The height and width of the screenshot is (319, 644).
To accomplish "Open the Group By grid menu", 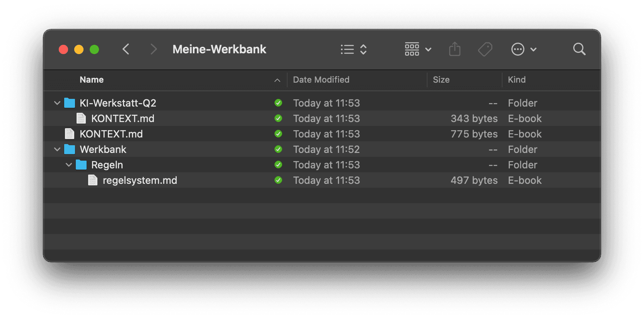I will pos(418,49).
